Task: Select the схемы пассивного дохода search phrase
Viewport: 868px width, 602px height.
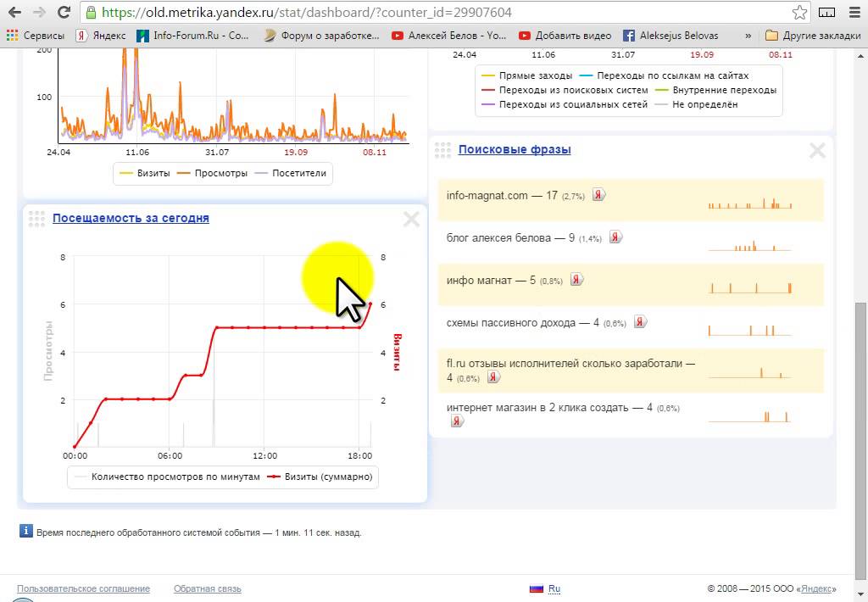Action: pyautogui.click(x=511, y=323)
